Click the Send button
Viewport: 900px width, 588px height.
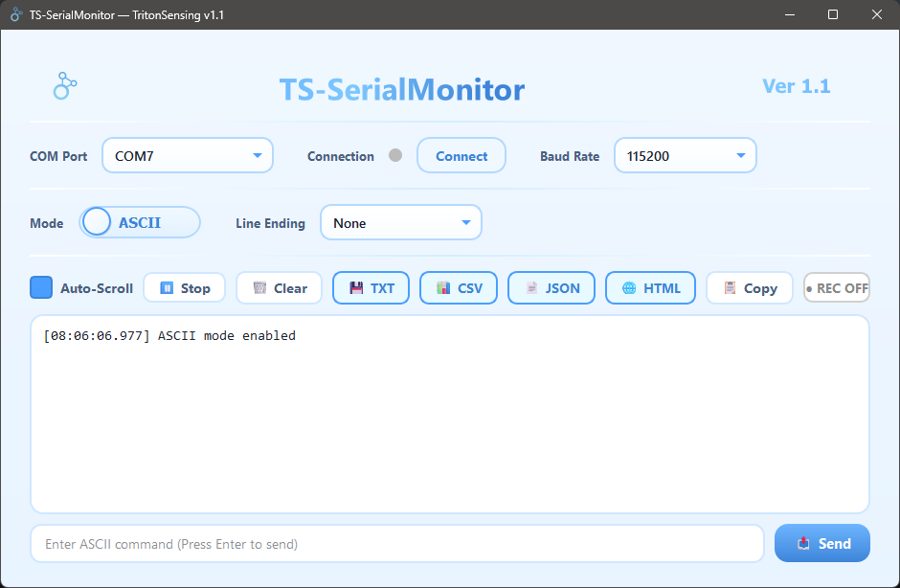821,543
